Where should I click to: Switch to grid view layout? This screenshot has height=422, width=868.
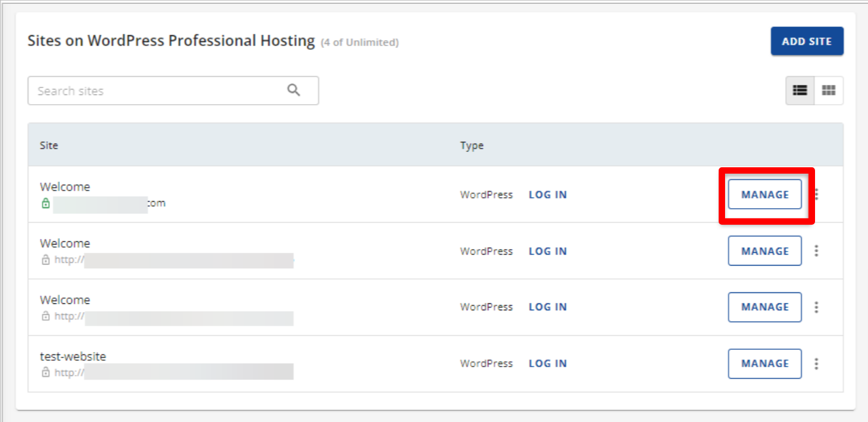tap(828, 91)
